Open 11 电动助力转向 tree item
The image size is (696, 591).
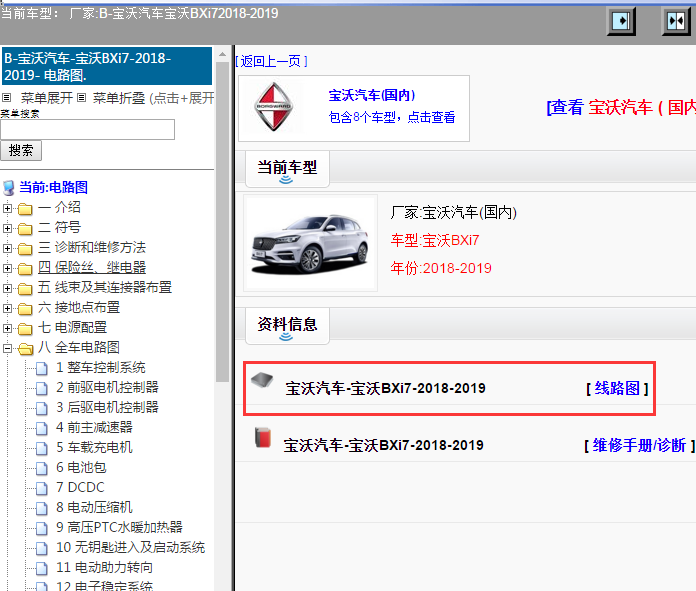coord(104,567)
